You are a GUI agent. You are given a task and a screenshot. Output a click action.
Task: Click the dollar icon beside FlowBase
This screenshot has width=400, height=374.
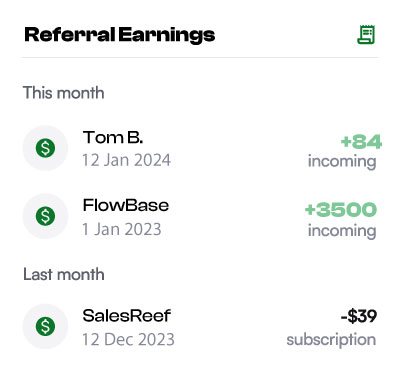(x=45, y=216)
